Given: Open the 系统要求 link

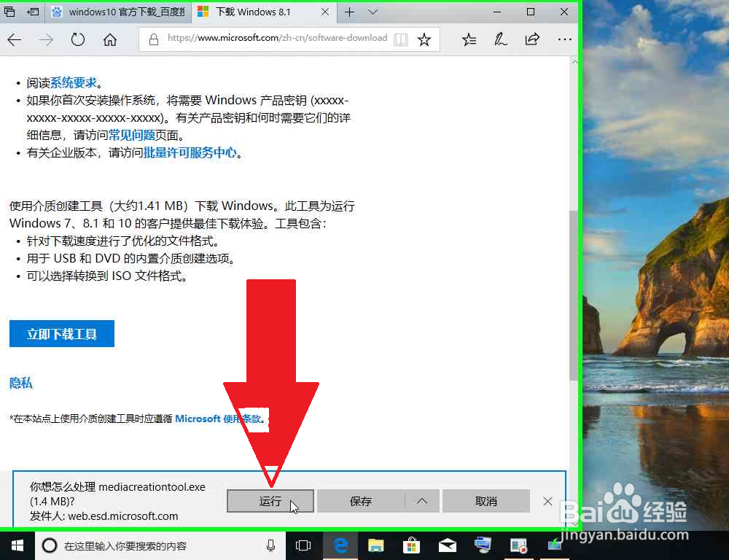Looking at the screenshot, I should pyautogui.click(x=74, y=83).
